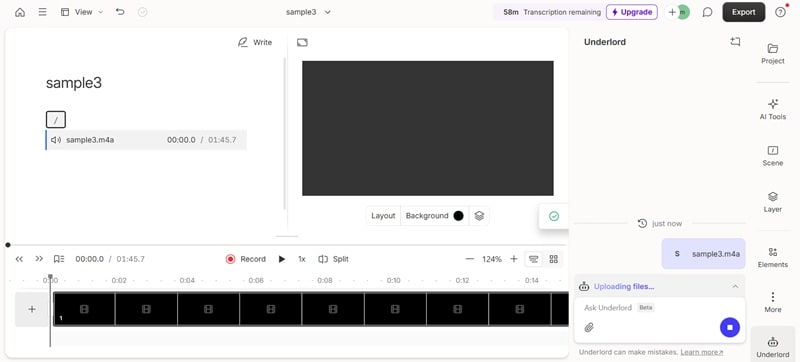This screenshot has height=362, width=800.
Task: Select the sample3.m4a audio row
Action: tap(146, 140)
